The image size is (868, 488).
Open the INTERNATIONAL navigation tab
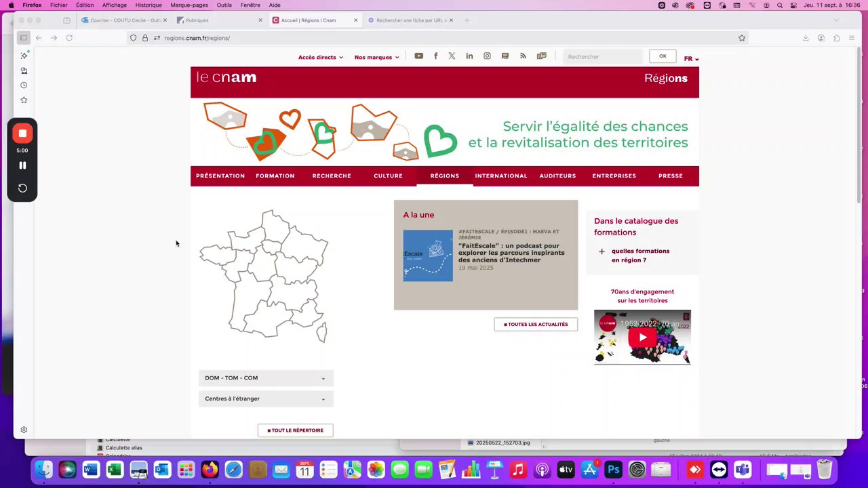[x=501, y=176]
